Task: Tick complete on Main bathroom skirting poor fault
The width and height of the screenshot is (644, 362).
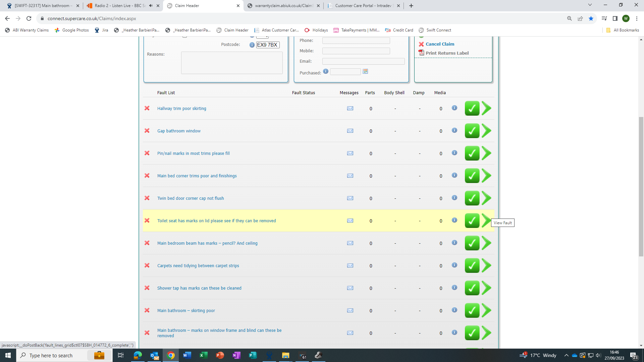Action: 472,311
